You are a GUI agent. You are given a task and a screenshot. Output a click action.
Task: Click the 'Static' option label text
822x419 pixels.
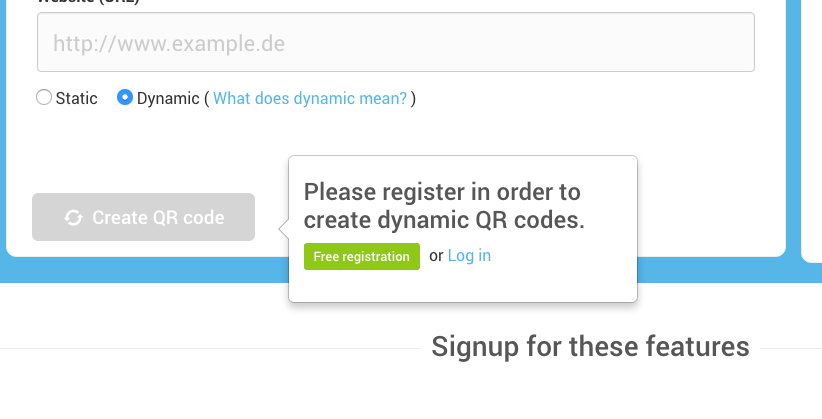[x=77, y=98]
